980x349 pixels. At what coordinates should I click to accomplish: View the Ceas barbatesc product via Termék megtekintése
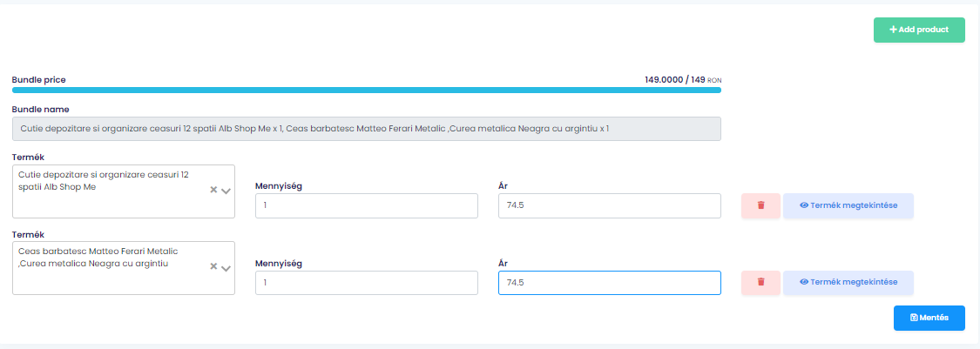848,282
